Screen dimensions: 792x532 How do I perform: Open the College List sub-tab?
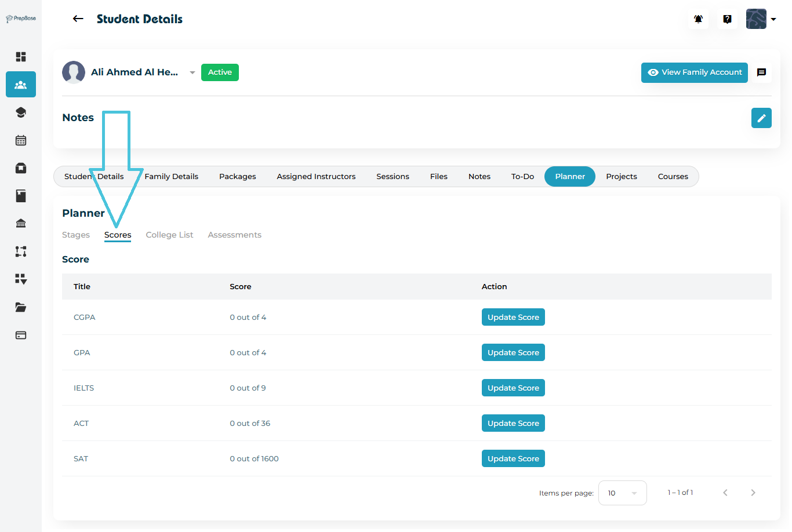(x=169, y=235)
